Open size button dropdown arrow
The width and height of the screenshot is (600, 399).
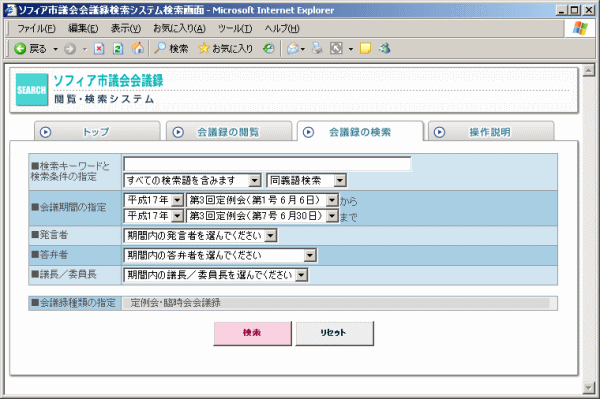(x=351, y=49)
